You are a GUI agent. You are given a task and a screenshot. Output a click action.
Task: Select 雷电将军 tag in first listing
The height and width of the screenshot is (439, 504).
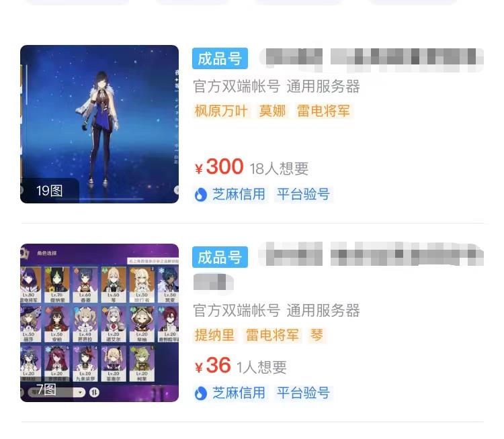323,111
